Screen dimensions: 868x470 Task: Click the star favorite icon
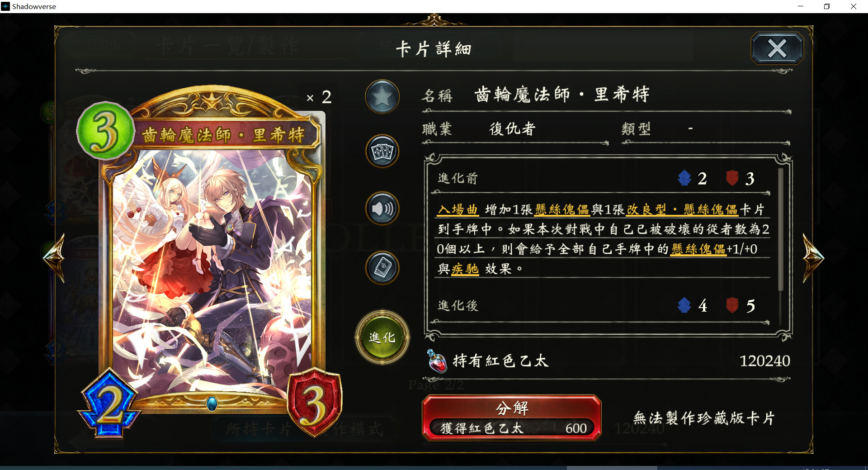[x=382, y=97]
